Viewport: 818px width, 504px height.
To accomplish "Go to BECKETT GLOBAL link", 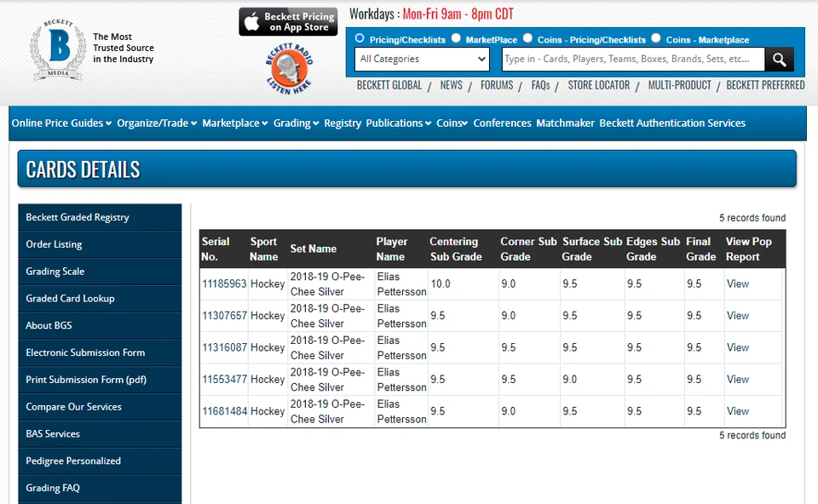I will (389, 85).
